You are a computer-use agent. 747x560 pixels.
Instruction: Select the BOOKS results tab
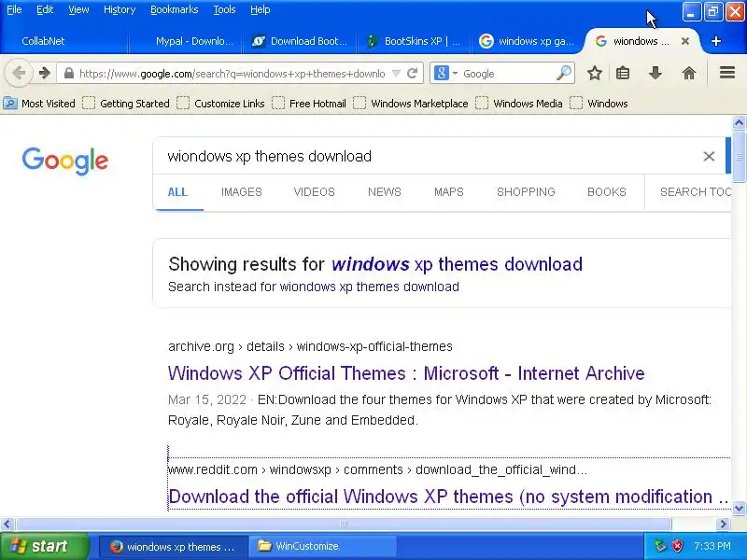click(606, 192)
